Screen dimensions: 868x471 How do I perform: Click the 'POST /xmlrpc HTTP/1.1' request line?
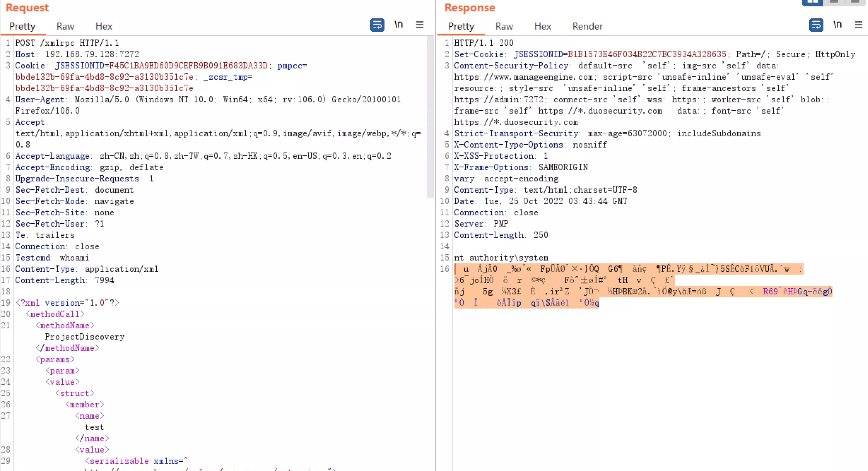click(x=67, y=43)
